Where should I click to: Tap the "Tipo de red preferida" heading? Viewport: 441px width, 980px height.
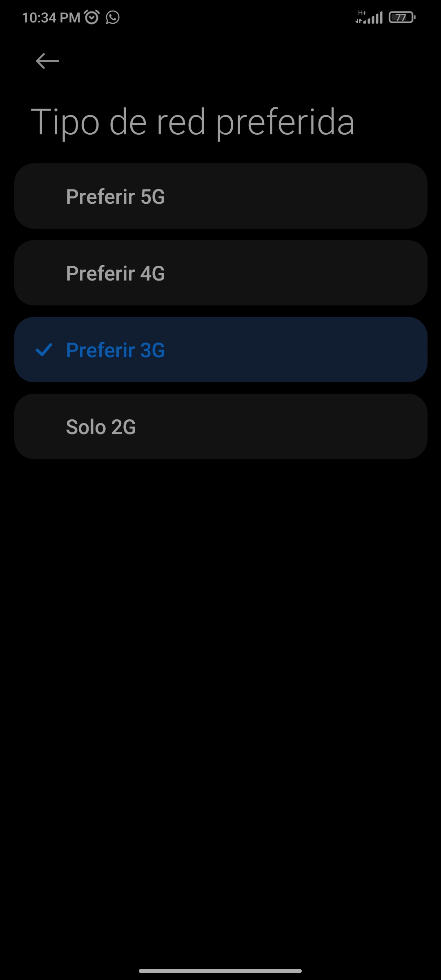(x=192, y=122)
